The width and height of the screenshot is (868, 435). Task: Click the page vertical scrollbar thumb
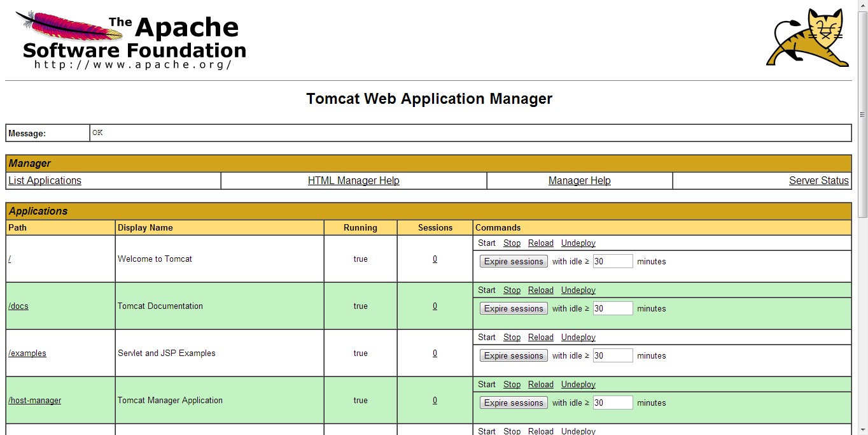click(x=862, y=113)
